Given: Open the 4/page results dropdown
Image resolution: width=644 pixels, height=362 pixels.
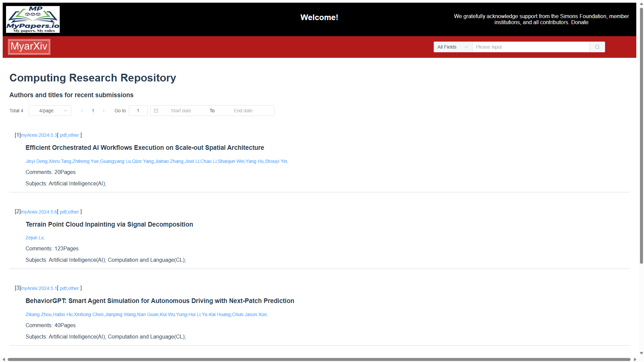Looking at the screenshot, I should tap(50, 110).
